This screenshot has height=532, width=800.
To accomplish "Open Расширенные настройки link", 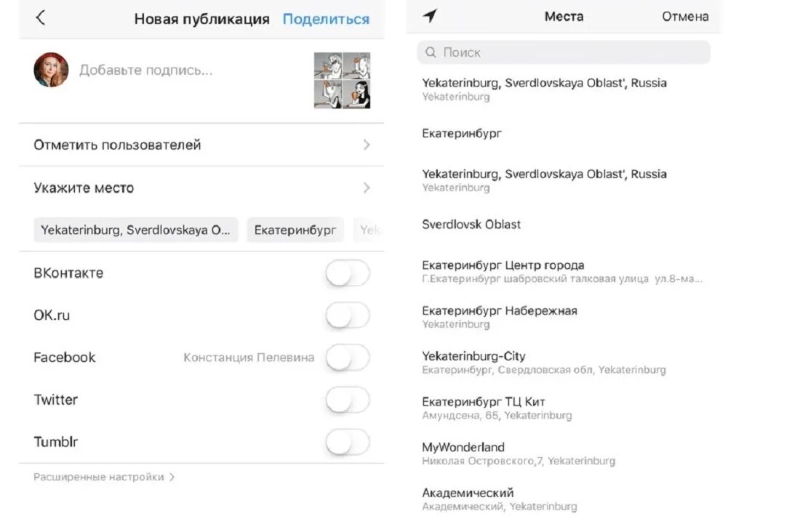I will 104,477.
